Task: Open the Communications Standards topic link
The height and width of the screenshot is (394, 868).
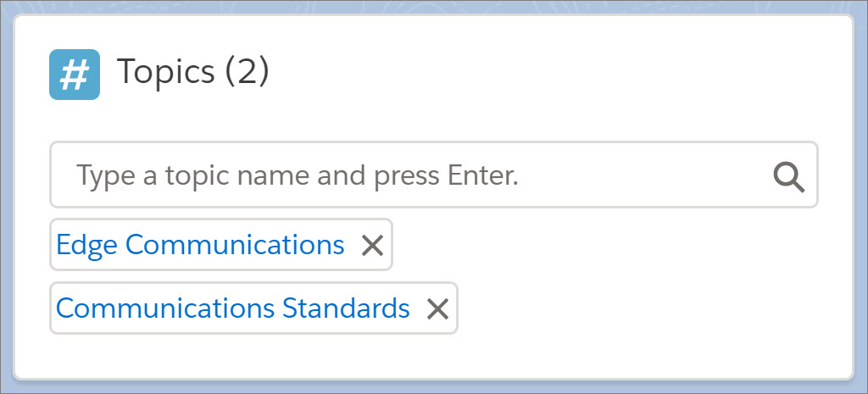Action: 233,308
